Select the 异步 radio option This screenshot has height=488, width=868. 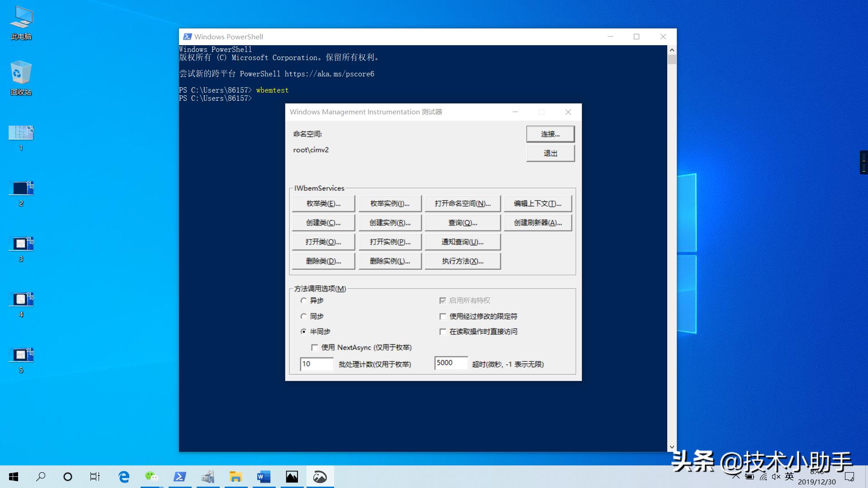pyautogui.click(x=304, y=300)
